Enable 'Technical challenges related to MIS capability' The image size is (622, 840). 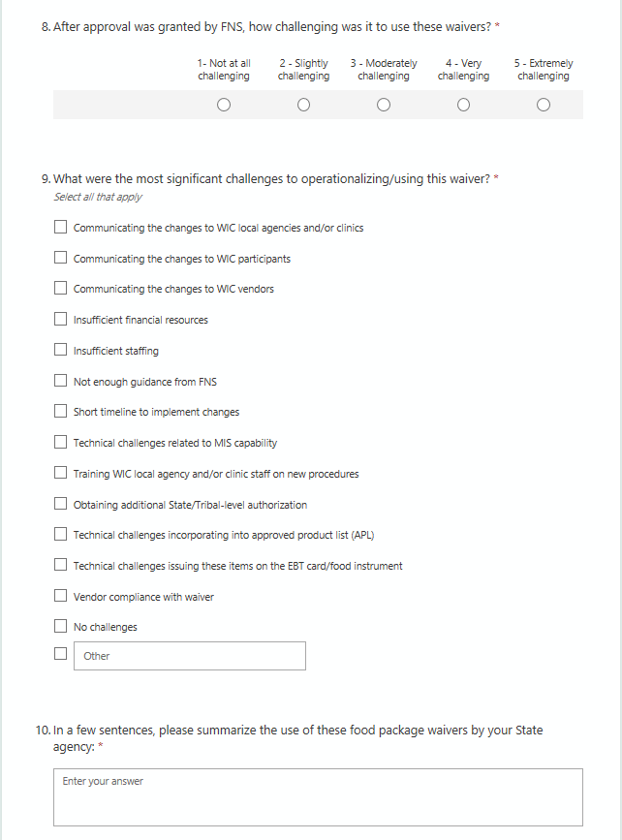tap(60, 443)
